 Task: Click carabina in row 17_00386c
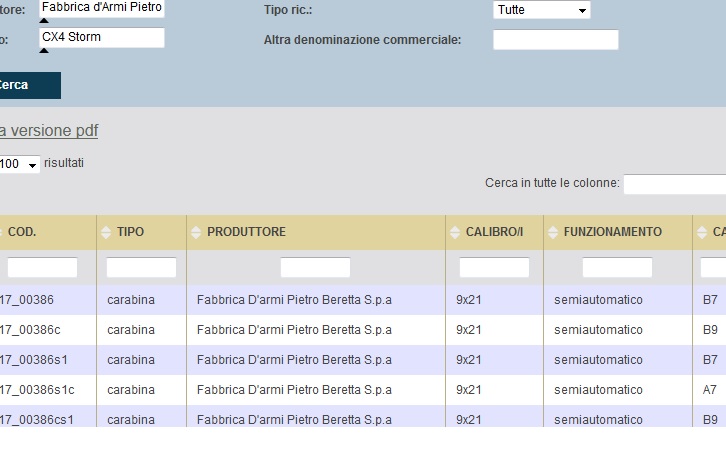coord(131,330)
